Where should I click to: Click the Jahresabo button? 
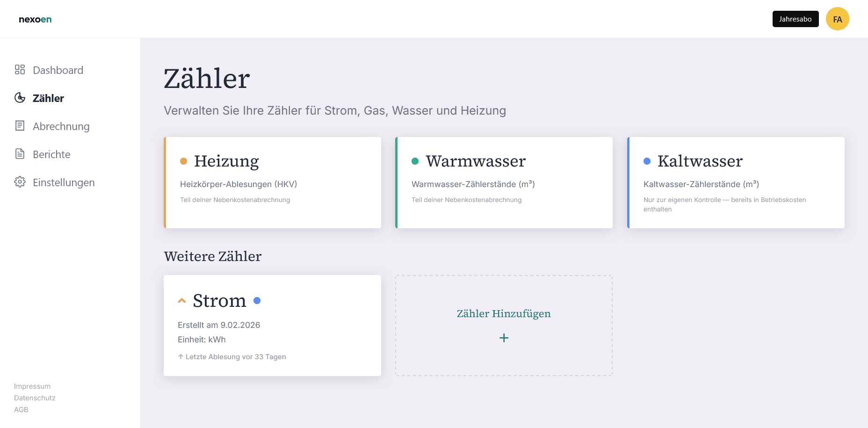tap(795, 19)
